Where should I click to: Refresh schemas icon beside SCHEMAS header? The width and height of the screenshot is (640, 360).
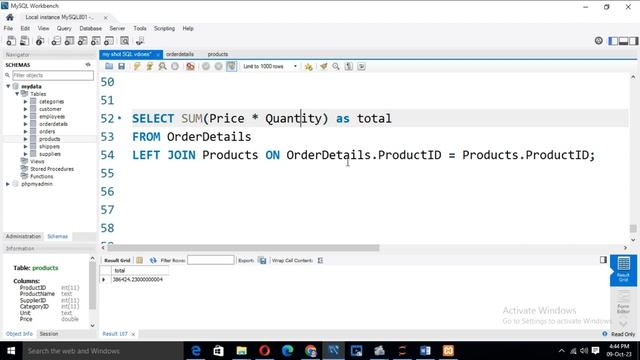coord(88,64)
